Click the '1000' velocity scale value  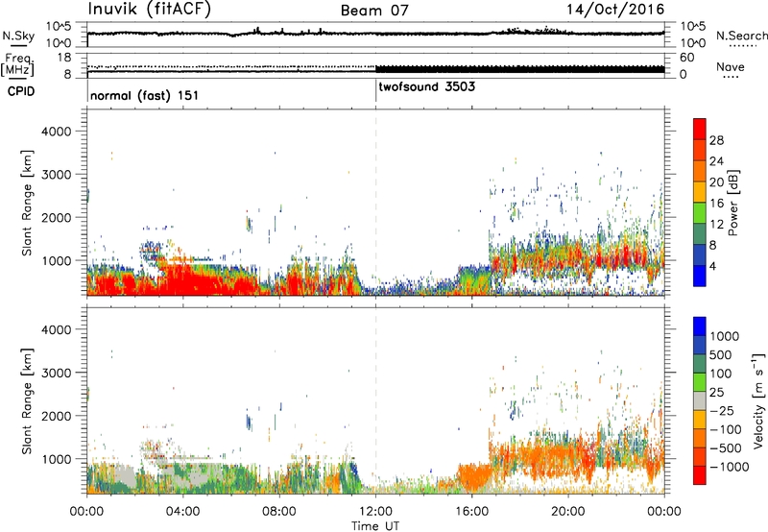725,336
